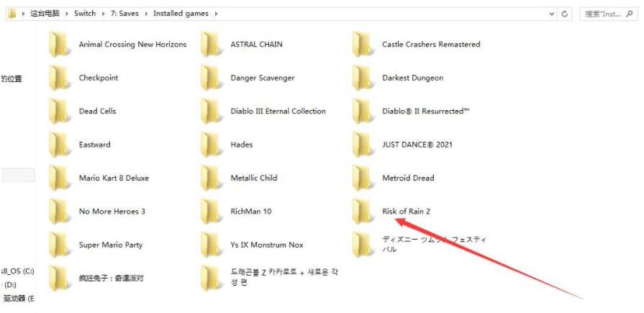Open the Animal Crossing New Horizons folder icon
The width and height of the screenshot is (644, 313).
tap(60, 45)
